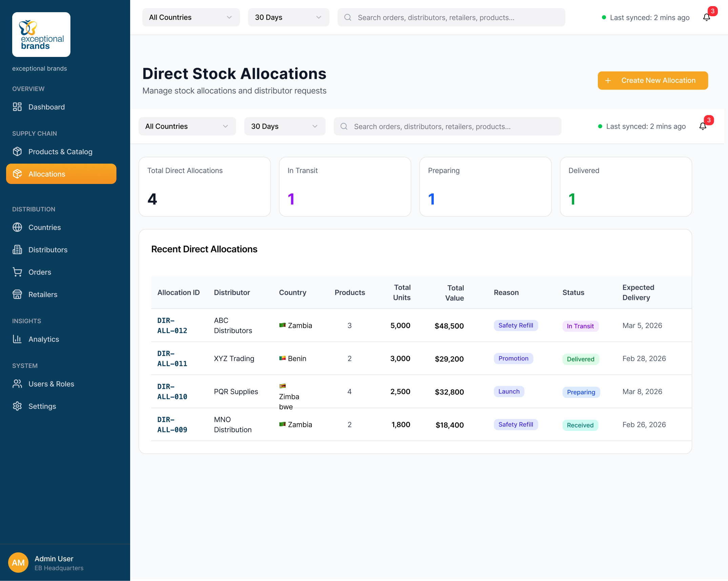This screenshot has height=581, width=728.
Task: Click the AM user avatar
Action: click(x=18, y=563)
